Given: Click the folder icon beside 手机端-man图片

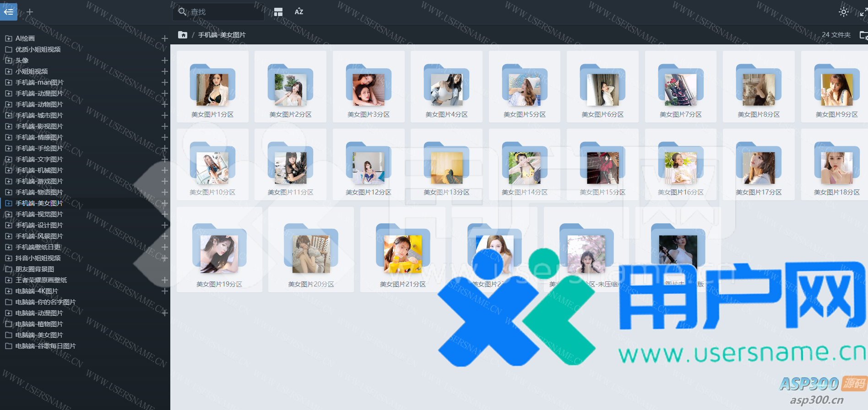Looking at the screenshot, I should [x=8, y=82].
